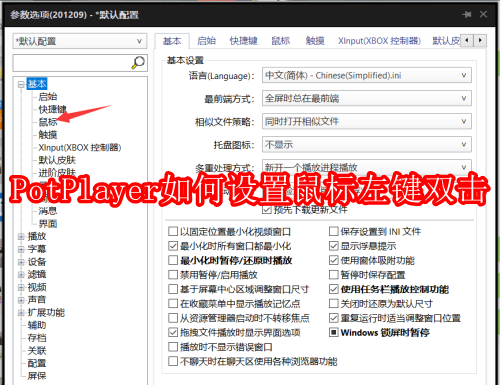The height and width of the screenshot is (385, 500).
Task: Select 鼠标 in the settings tree
Action: 48,122
